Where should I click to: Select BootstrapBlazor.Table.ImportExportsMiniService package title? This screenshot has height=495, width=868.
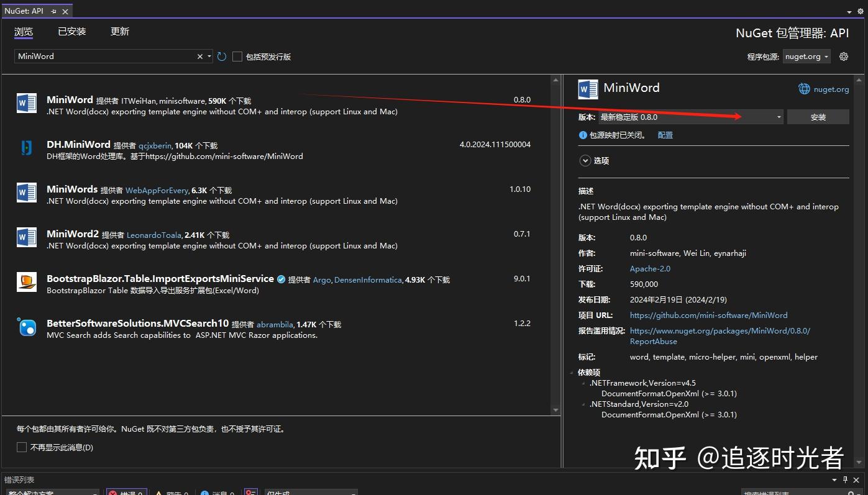tap(160, 279)
